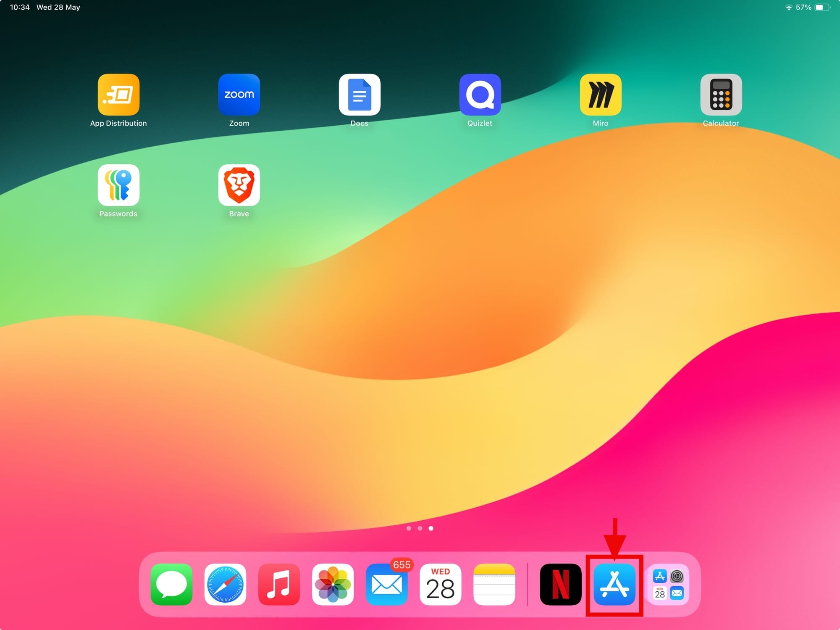Launch the Brave browser
Viewport: 840px width, 630px height.
(239, 185)
